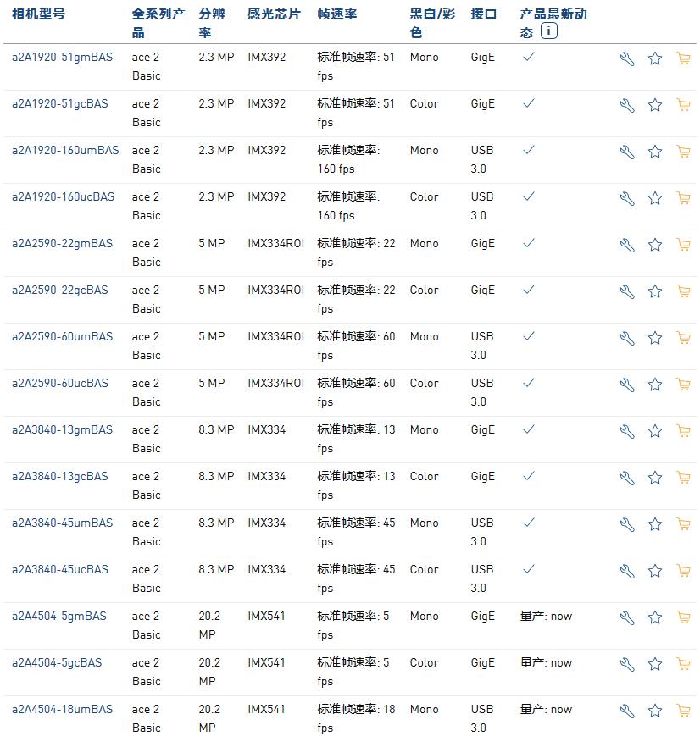Open wrench icon for a2A4504-5gmBAS
The width and height of the screenshot is (700, 736).
pyautogui.click(x=627, y=617)
